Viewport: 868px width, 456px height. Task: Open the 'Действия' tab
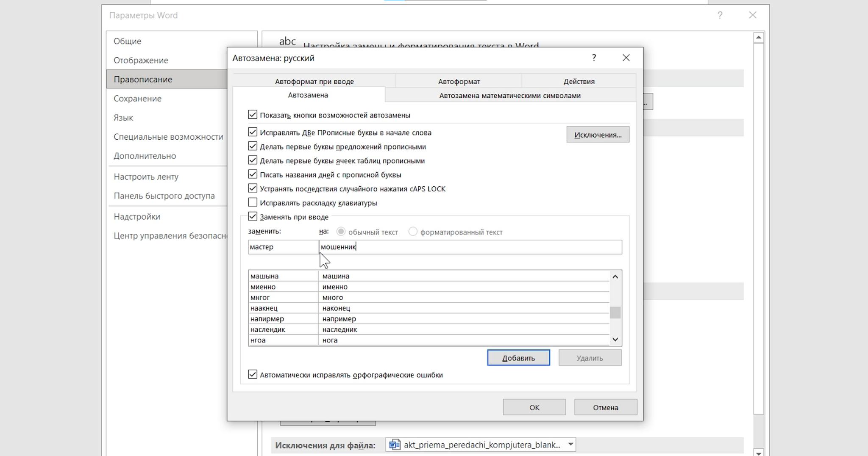(579, 81)
